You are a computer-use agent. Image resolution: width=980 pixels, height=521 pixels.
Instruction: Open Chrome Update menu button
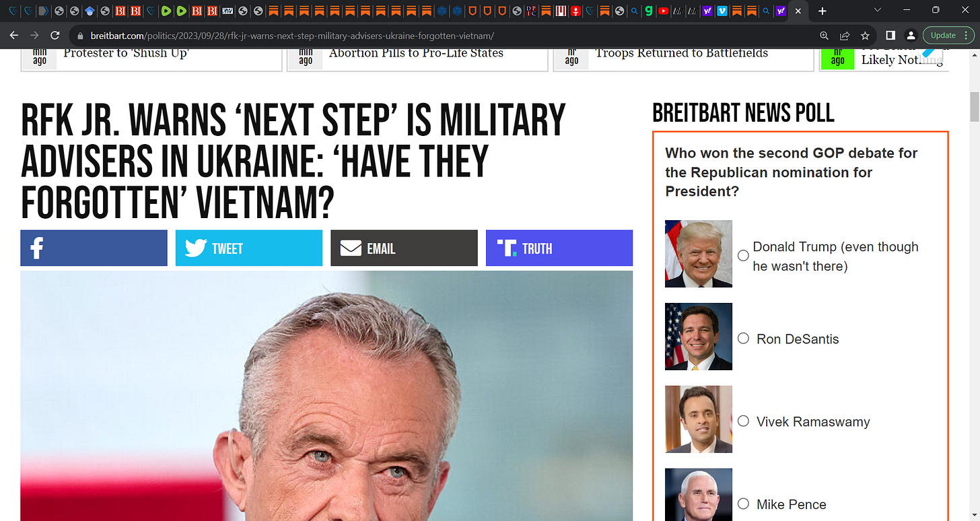[x=949, y=36]
